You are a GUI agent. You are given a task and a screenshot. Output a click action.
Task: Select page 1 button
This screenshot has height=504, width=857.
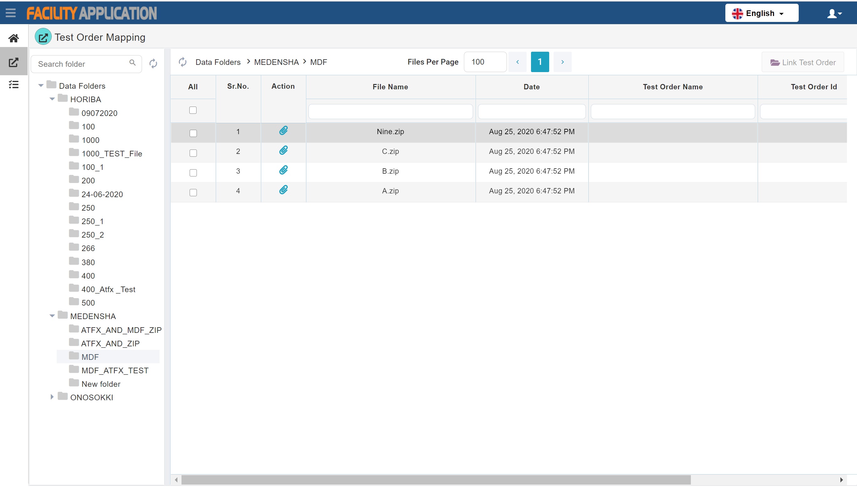tap(540, 62)
